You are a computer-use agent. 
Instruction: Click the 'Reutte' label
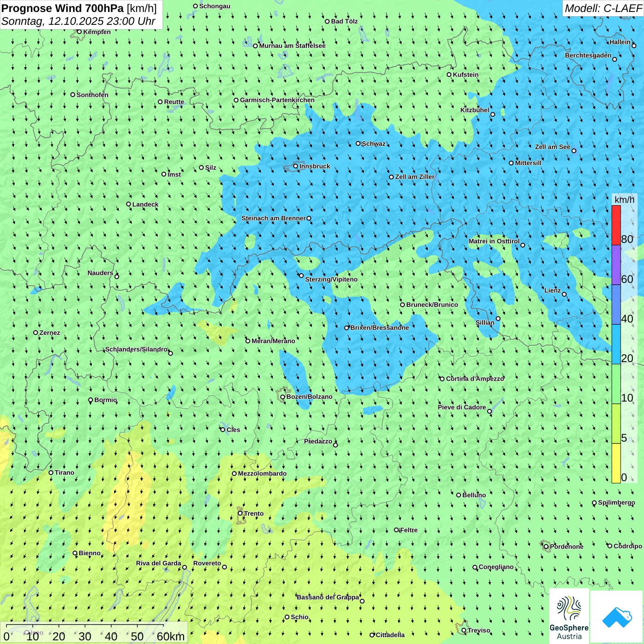point(174,102)
